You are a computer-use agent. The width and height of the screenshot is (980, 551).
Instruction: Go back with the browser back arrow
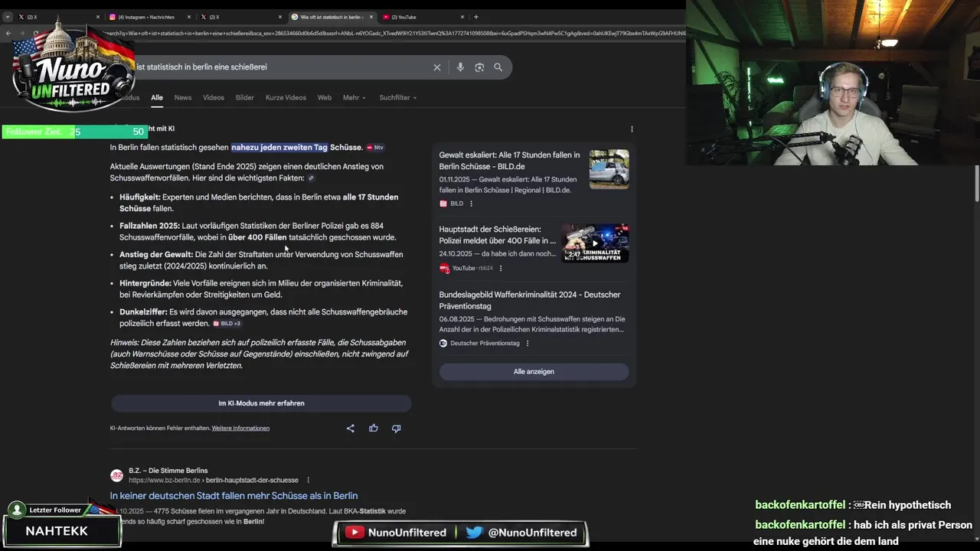pyautogui.click(x=8, y=33)
